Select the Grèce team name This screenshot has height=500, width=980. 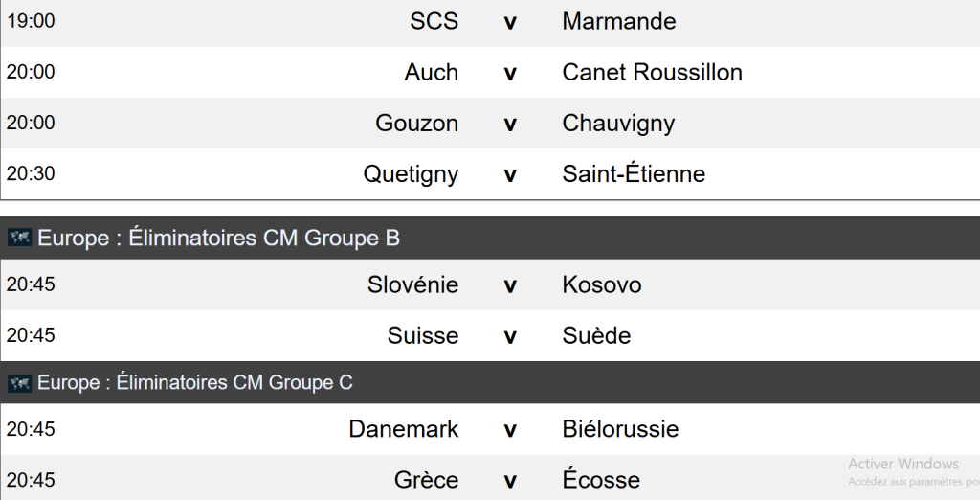click(x=426, y=480)
